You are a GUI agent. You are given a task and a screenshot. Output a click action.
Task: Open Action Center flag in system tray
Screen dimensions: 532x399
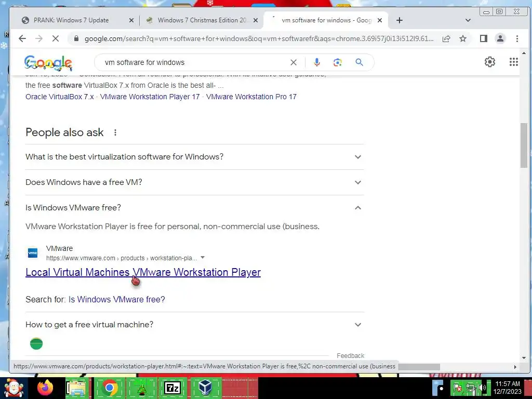[457, 388]
